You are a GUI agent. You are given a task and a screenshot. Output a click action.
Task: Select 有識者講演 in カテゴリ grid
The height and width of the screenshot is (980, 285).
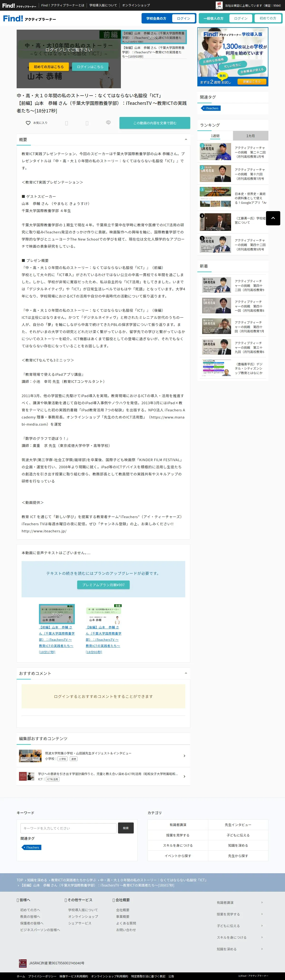[x=178, y=825]
